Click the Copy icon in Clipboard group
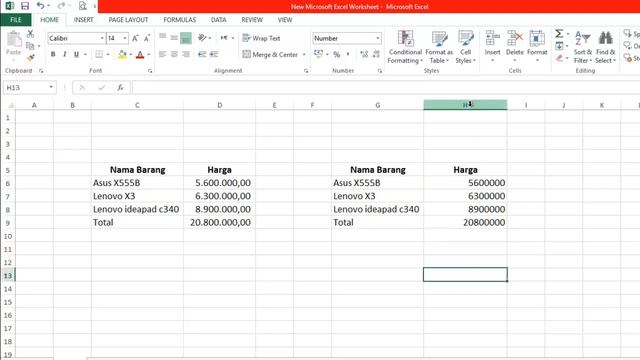The width and height of the screenshot is (640, 360). tap(30, 46)
